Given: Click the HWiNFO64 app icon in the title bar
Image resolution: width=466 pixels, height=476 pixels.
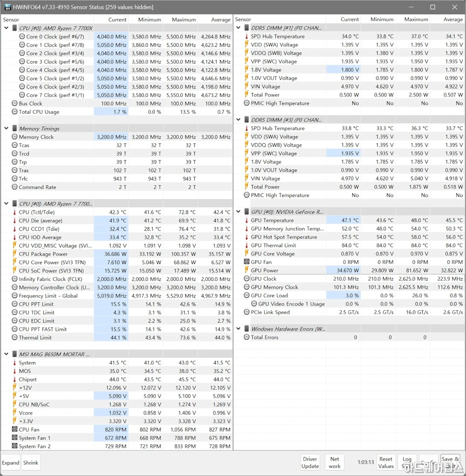Looking at the screenshot, I should point(8,7).
